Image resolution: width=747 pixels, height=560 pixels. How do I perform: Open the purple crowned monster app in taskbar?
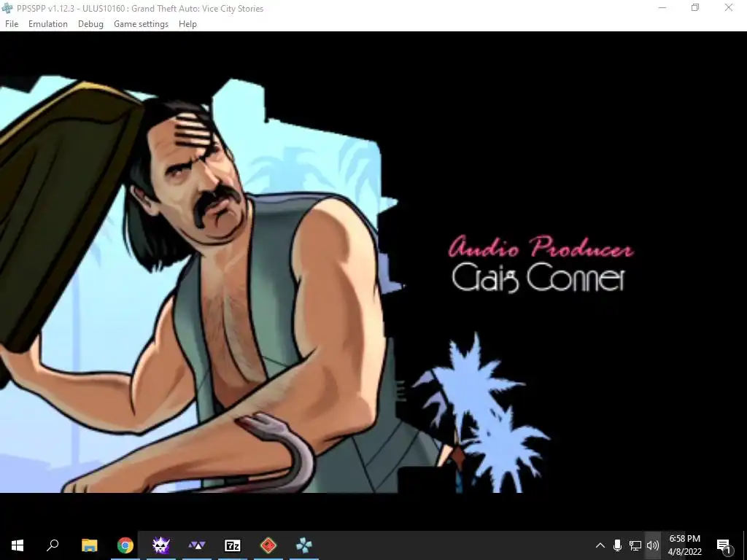pyautogui.click(x=161, y=545)
